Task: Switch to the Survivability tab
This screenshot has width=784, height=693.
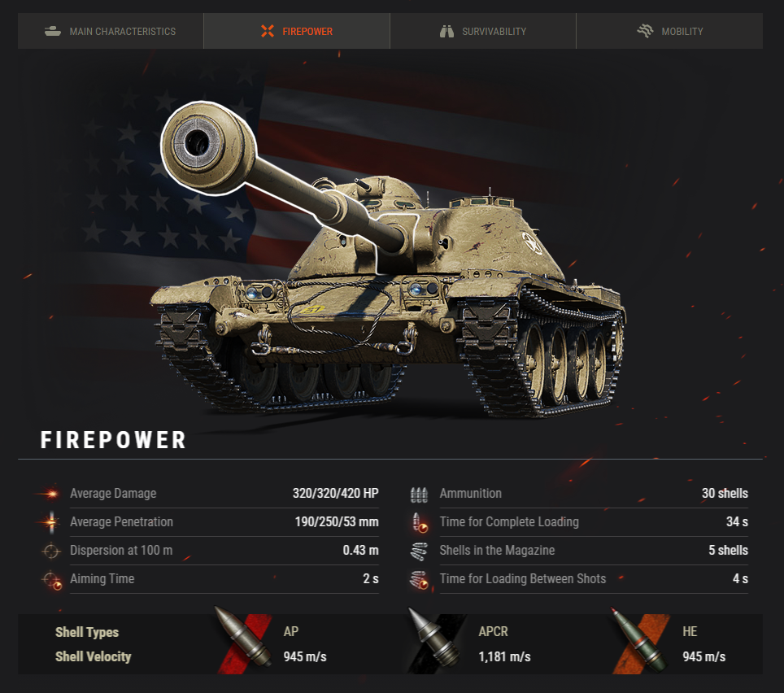Action: pyautogui.click(x=483, y=31)
